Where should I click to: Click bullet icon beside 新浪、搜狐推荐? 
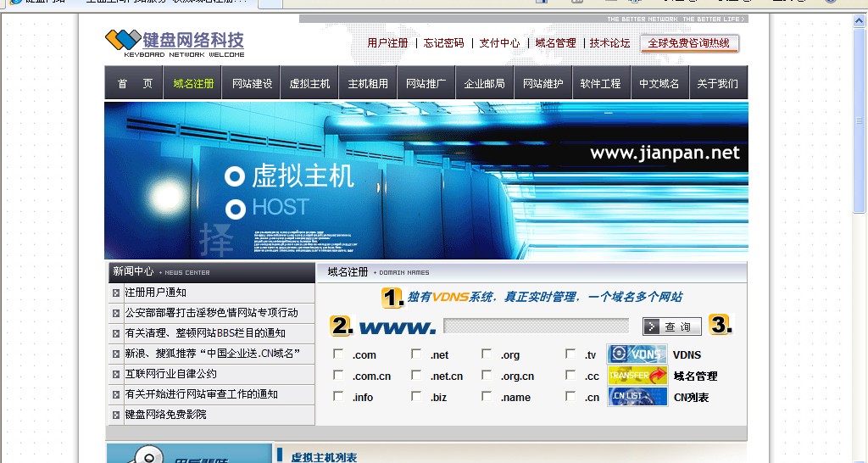click(x=115, y=354)
